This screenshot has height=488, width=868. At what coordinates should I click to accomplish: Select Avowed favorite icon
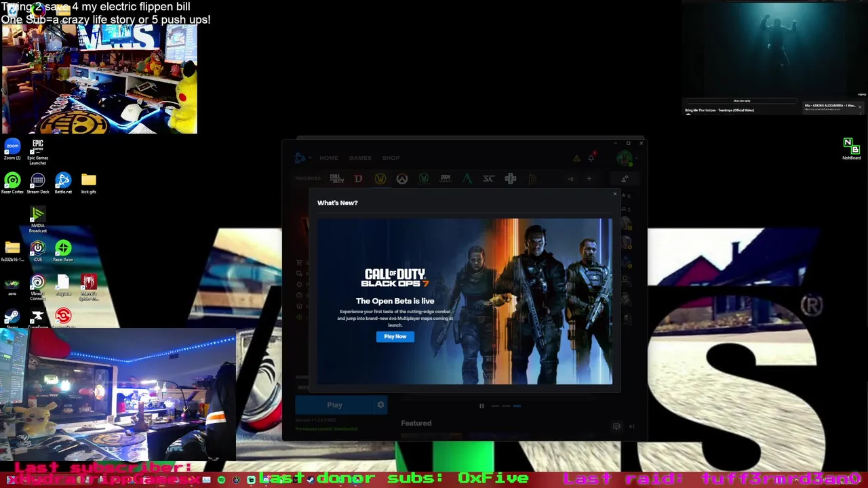point(467,179)
